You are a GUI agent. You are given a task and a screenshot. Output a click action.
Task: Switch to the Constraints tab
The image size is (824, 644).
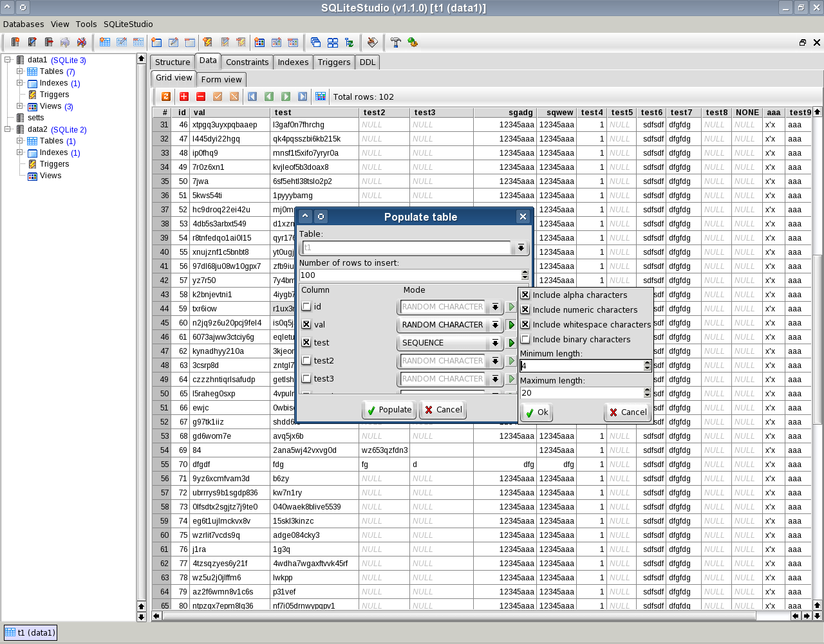click(x=247, y=62)
